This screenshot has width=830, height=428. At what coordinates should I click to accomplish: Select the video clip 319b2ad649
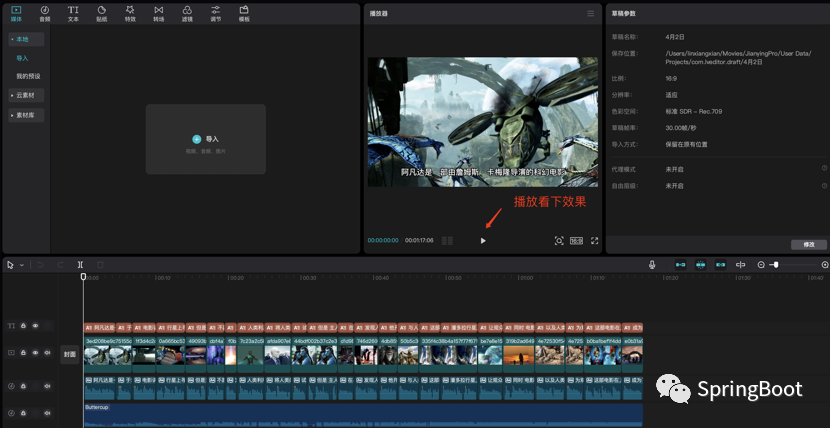[x=519, y=355]
